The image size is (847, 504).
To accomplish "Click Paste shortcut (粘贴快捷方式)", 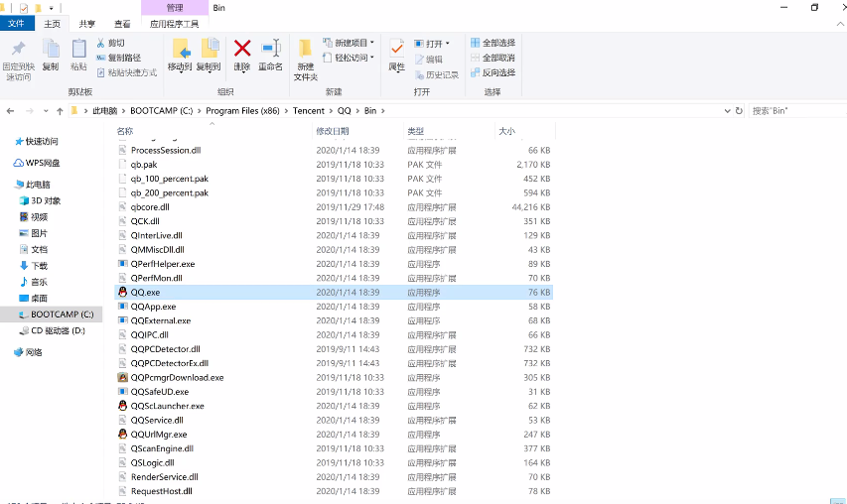I will click(x=126, y=72).
